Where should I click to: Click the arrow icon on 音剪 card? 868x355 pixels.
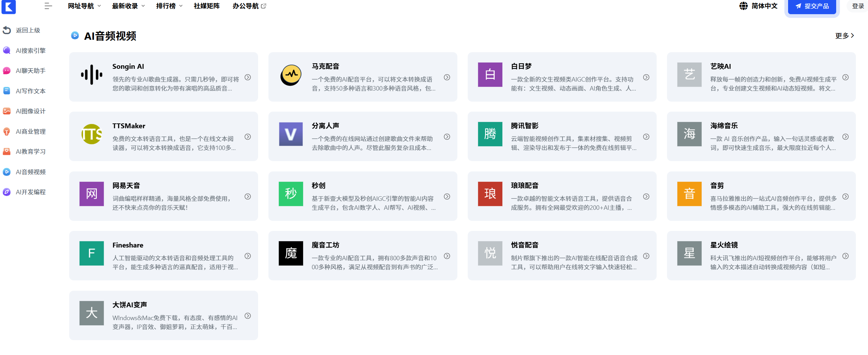(x=846, y=197)
